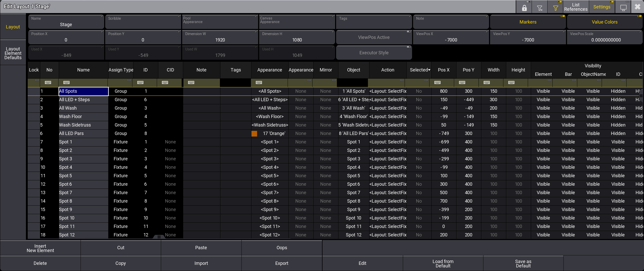
Task: Click the Orange appearance color swatch
Action: coord(254,133)
